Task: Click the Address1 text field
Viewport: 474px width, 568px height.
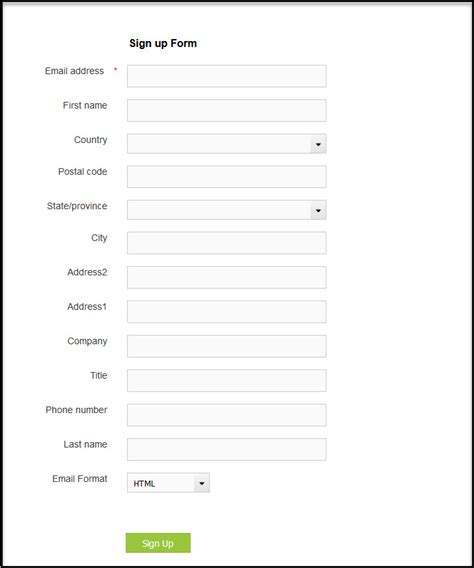Action: point(226,312)
